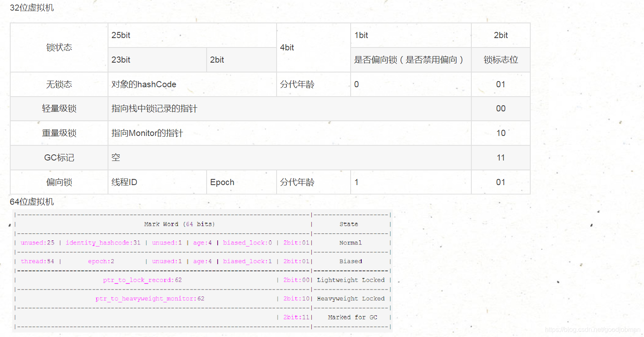Click the "Epoch" cell
Viewport: 644px width, 337px height.
tap(241, 182)
